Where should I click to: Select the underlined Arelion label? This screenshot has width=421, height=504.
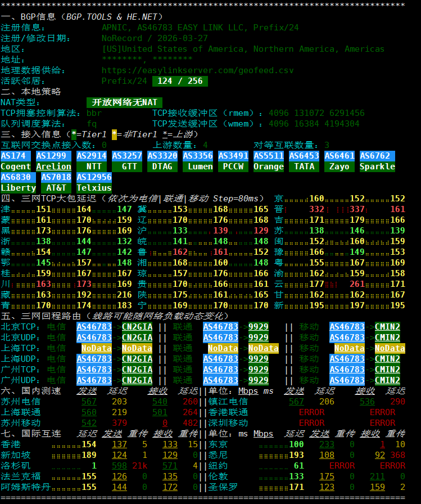[x=53, y=166]
